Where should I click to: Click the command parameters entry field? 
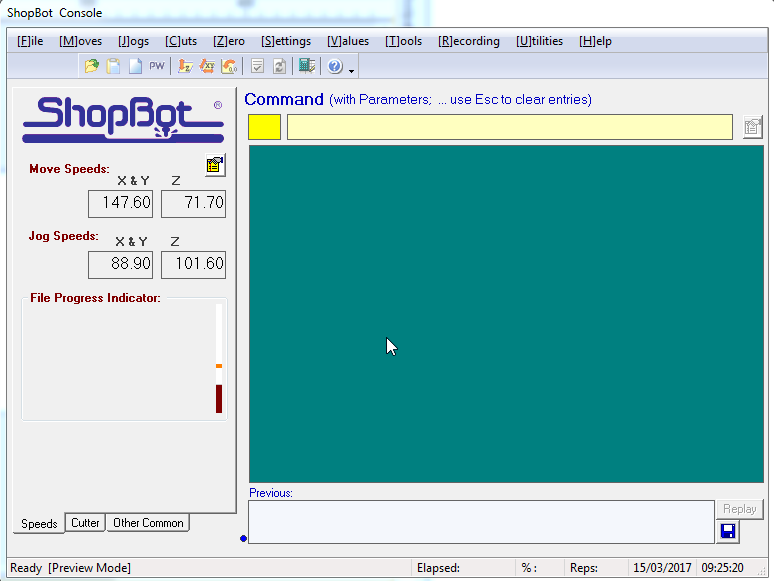coord(510,127)
